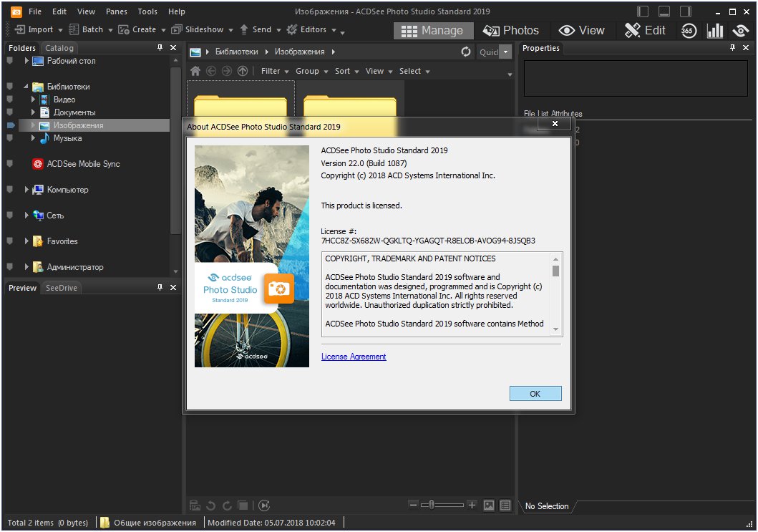Expand the Favorites tree node
758x532 pixels.
[x=26, y=241]
